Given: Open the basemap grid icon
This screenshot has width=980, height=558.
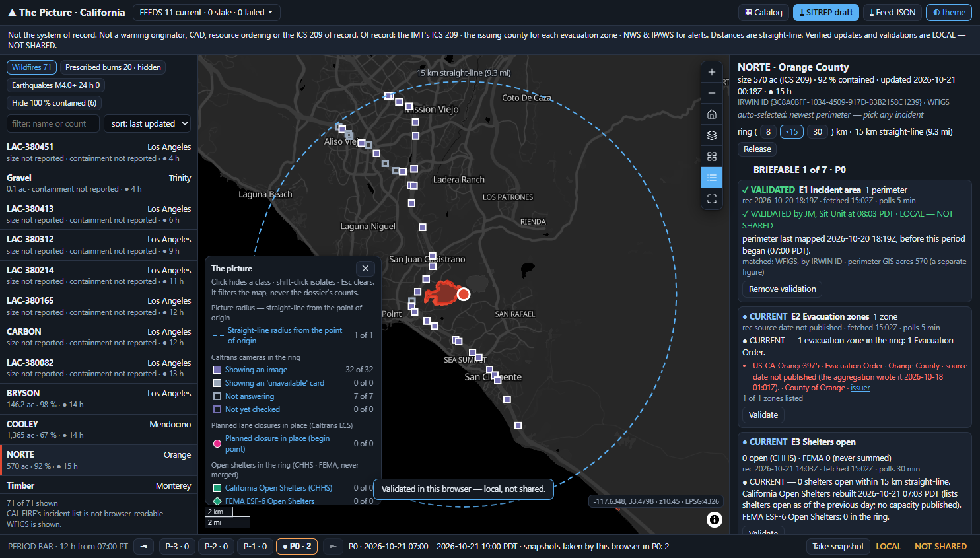Looking at the screenshot, I should point(711,157).
